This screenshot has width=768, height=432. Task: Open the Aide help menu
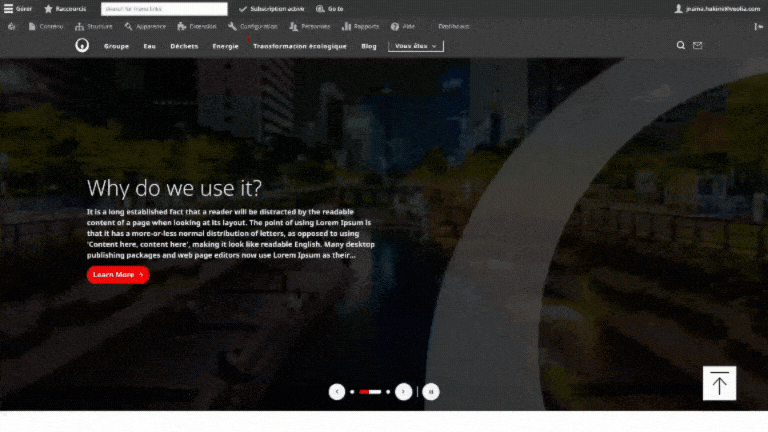coord(403,26)
